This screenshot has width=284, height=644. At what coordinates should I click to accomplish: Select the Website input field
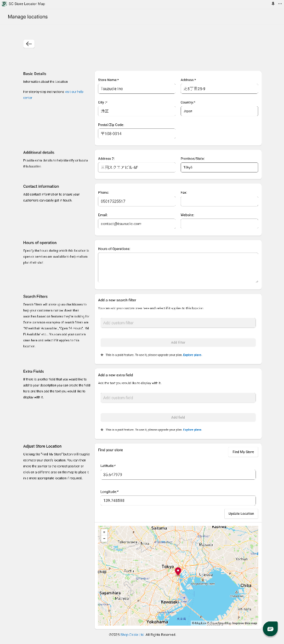[219, 224]
